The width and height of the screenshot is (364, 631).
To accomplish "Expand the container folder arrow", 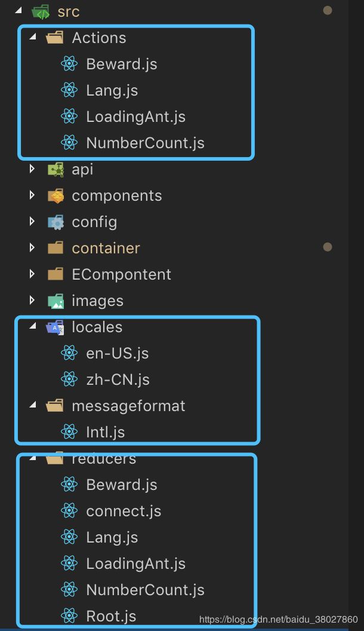I will [32, 248].
